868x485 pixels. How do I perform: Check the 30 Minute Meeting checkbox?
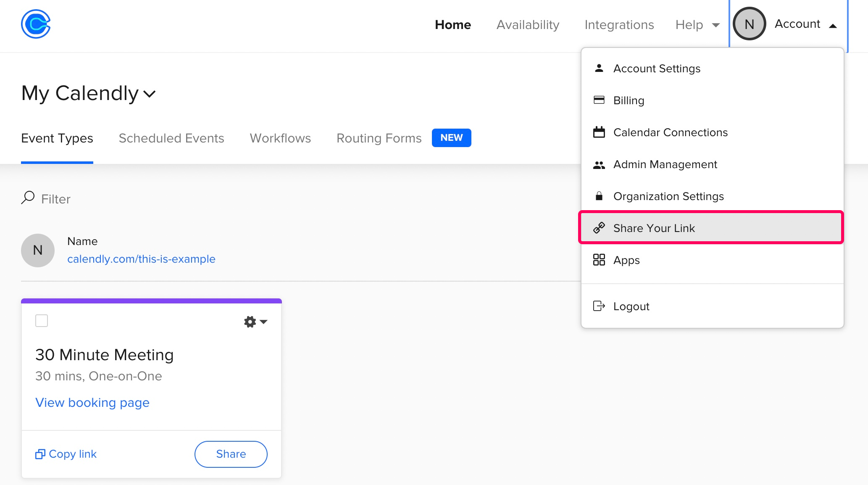coord(42,321)
